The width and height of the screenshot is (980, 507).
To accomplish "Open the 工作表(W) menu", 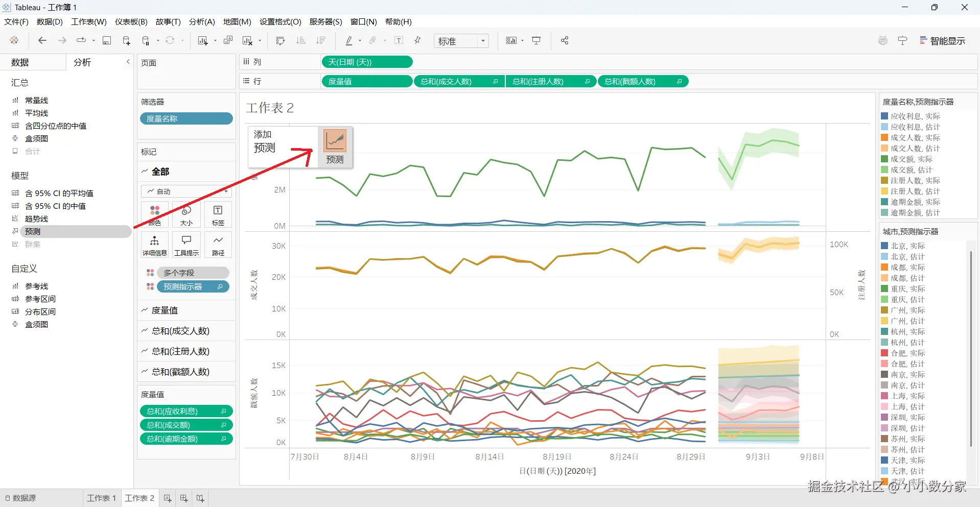I will click(x=89, y=22).
